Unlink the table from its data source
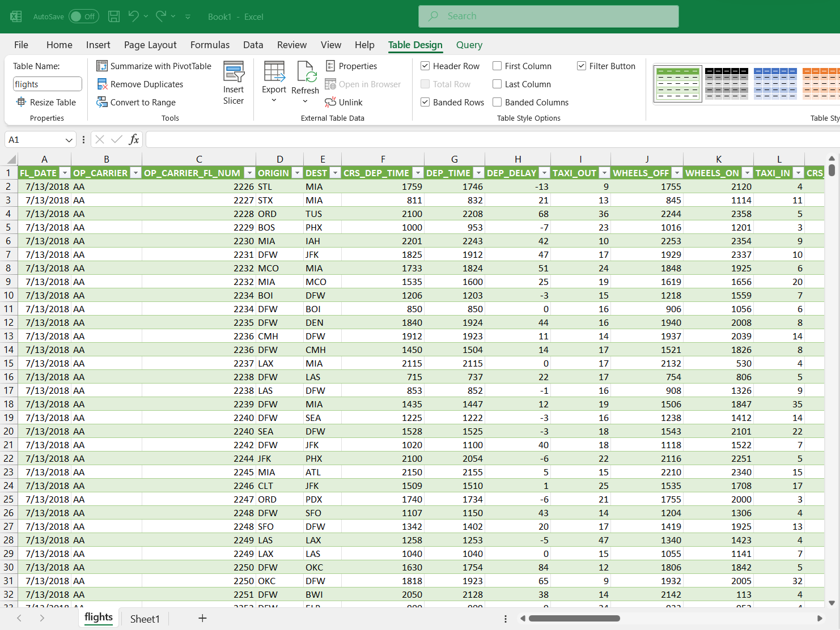Screen dimensions: 840x630 click(343, 102)
